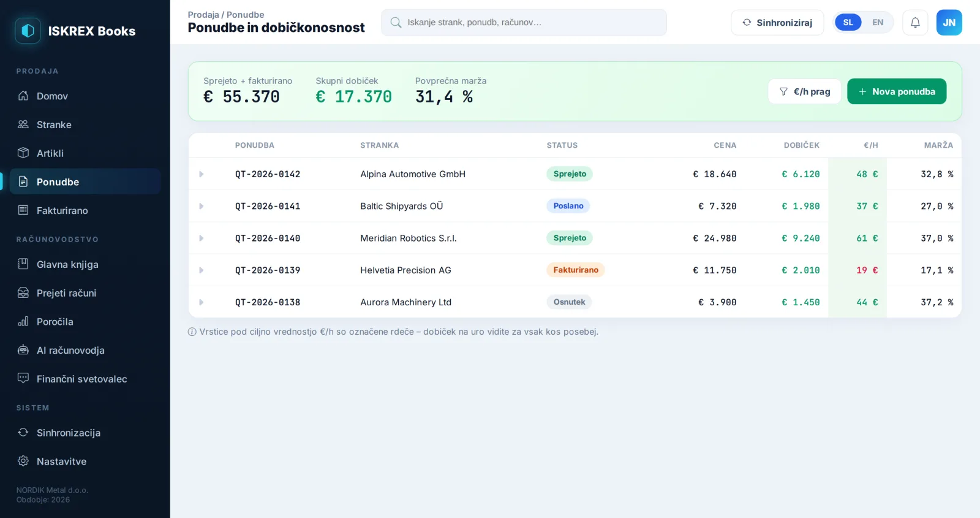
Task: Select customer Helvetia Precision AG
Action: tap(405, 270)
